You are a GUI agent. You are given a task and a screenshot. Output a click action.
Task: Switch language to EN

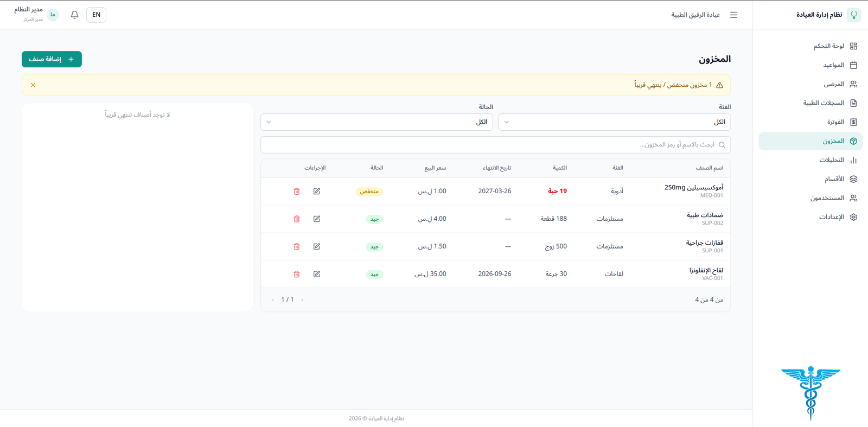click(x=96, y=15)
